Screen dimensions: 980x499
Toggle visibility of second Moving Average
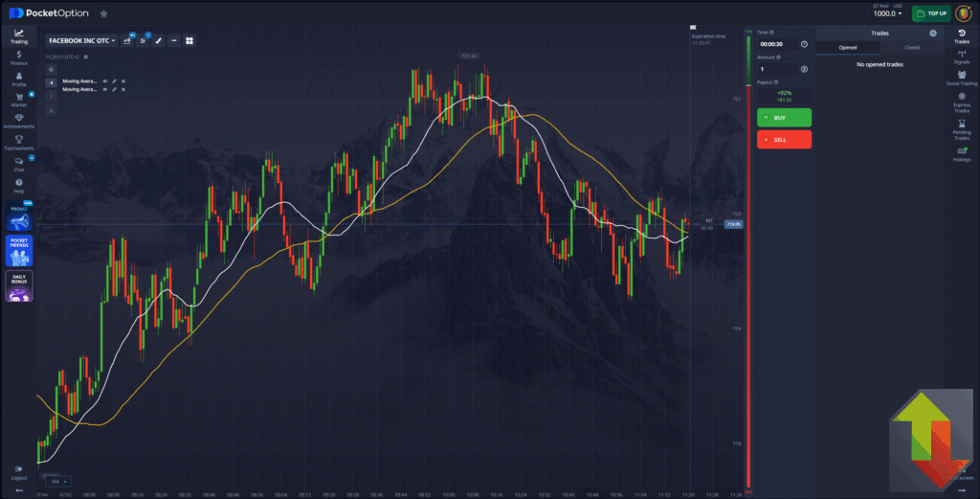point(105,89)
